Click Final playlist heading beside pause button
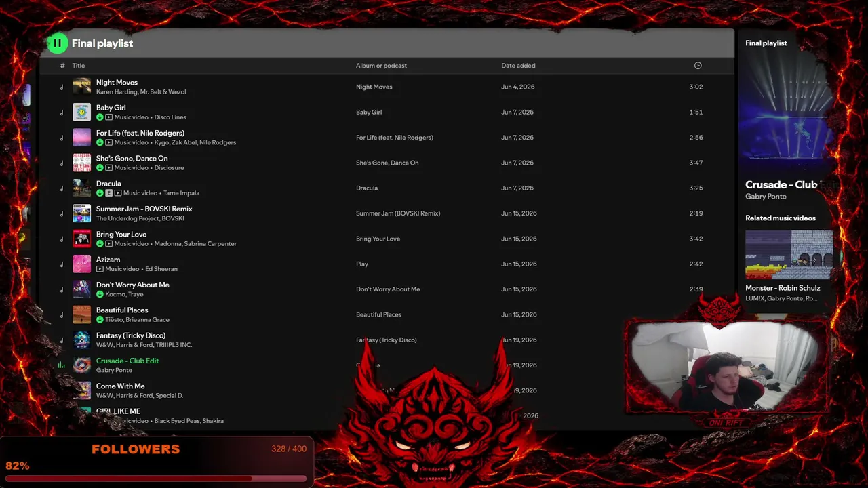 coord(102,43)
